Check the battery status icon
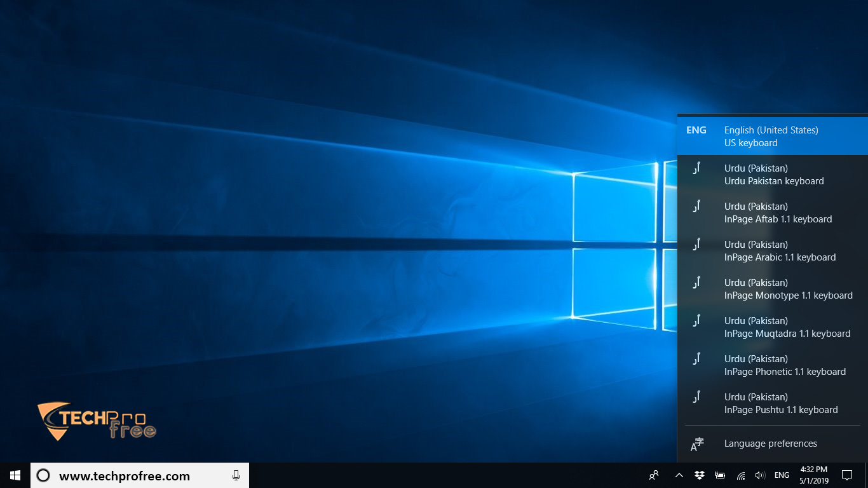The width and height of the screenshot is (868, 488). (x=720, y=475)
